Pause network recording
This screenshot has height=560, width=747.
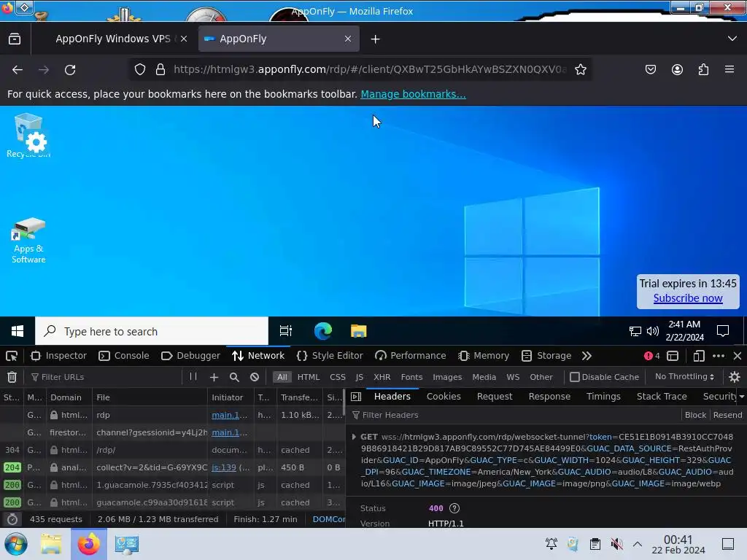click(193, 377)
